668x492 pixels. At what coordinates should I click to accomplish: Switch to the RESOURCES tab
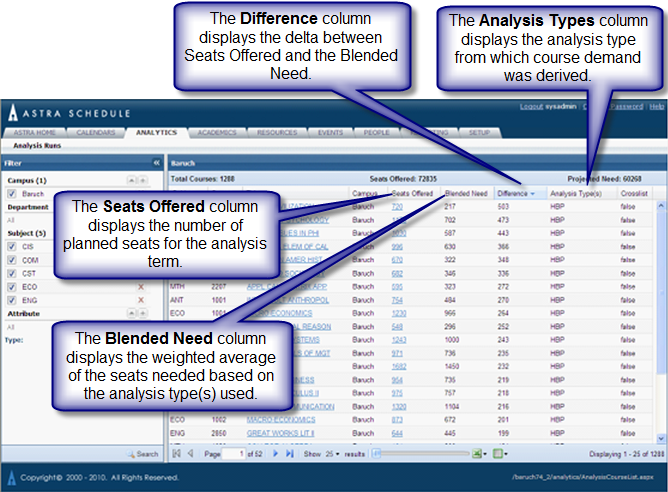pos(277,132)
